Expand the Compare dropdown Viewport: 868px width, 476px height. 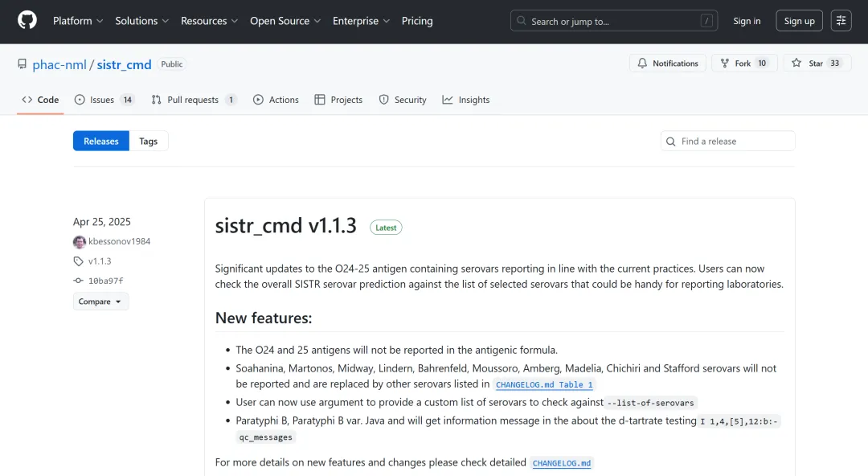click(x=100, y=302)
